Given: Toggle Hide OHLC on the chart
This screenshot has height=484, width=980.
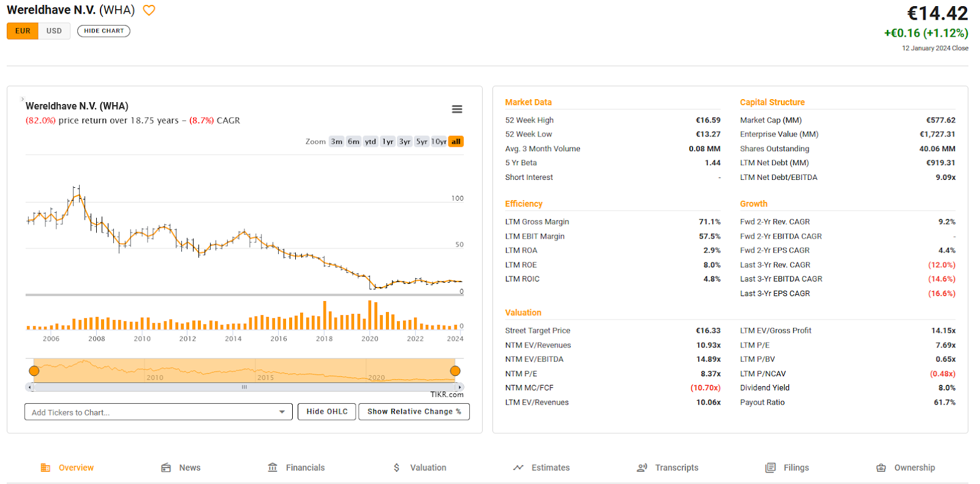Looking at the screenshot, I should click(326, 412).
